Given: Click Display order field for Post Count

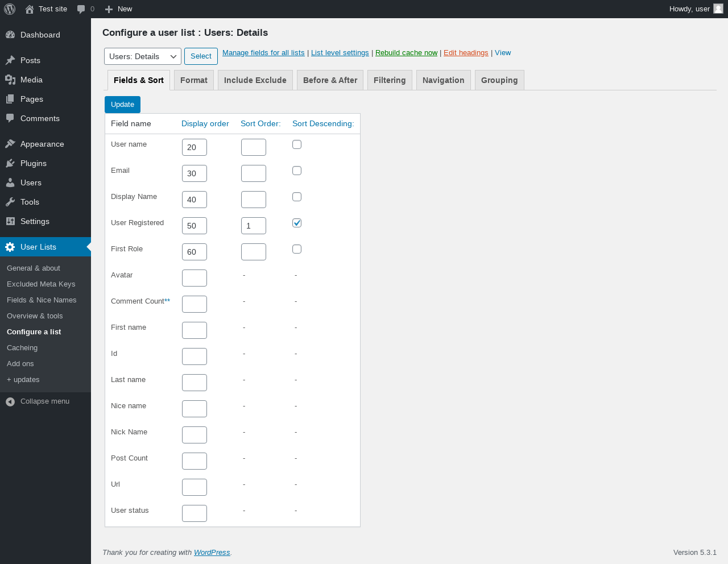Looking at the screenshot, I should [x=195, y=461].
